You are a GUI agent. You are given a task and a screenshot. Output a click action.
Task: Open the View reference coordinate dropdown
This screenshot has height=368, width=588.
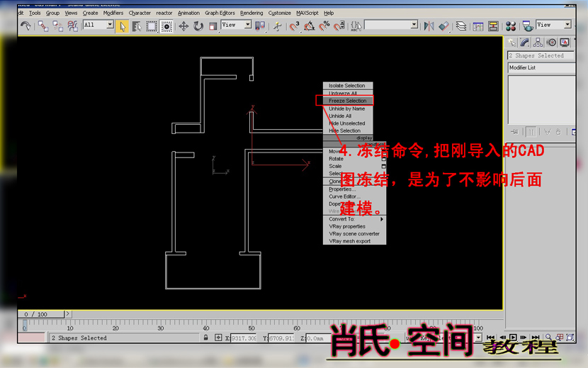[248, 25]
